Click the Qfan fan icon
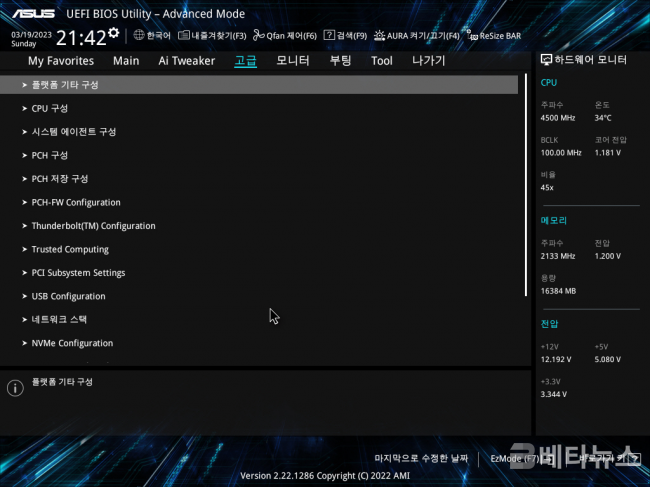 pyautogui.click(x=259, y=35)
